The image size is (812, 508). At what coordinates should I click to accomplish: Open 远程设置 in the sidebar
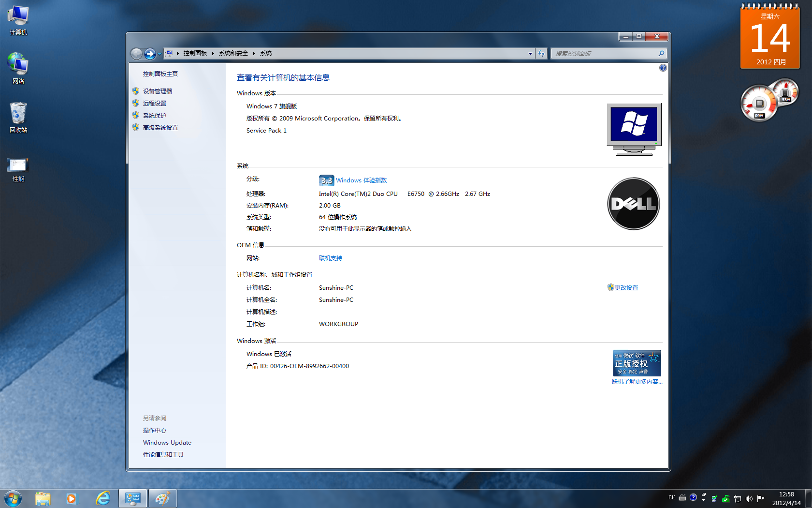point(154,103)
